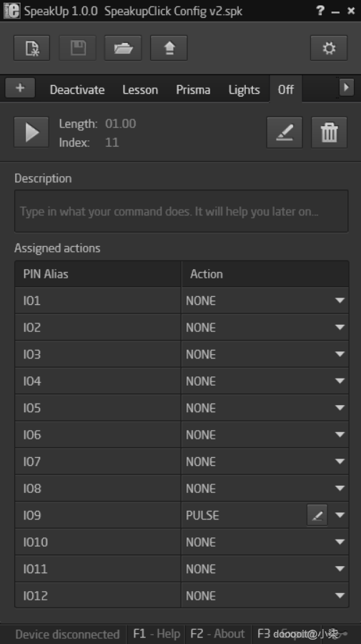Open settings with the gear icon

(x=329, y=48)
